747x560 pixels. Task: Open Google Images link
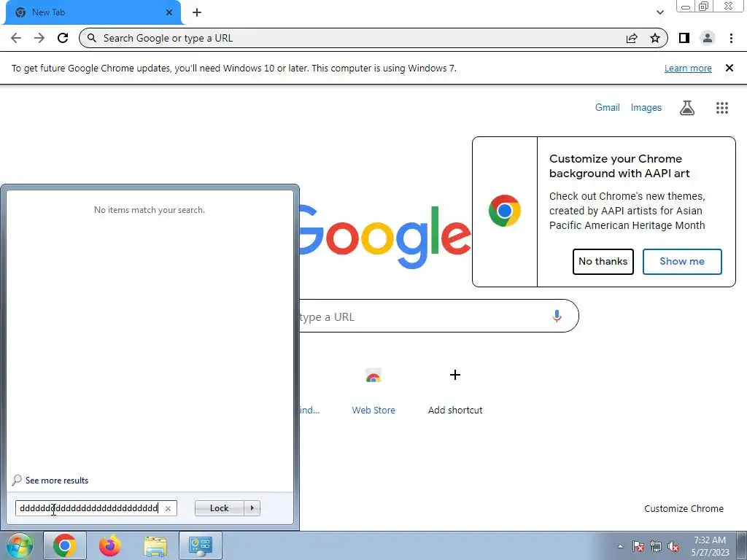pyautogui.click(x=646, y=108)
